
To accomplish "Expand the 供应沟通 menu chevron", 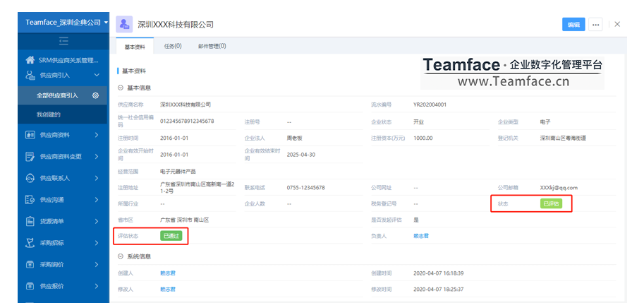I will tap(97, 200).
